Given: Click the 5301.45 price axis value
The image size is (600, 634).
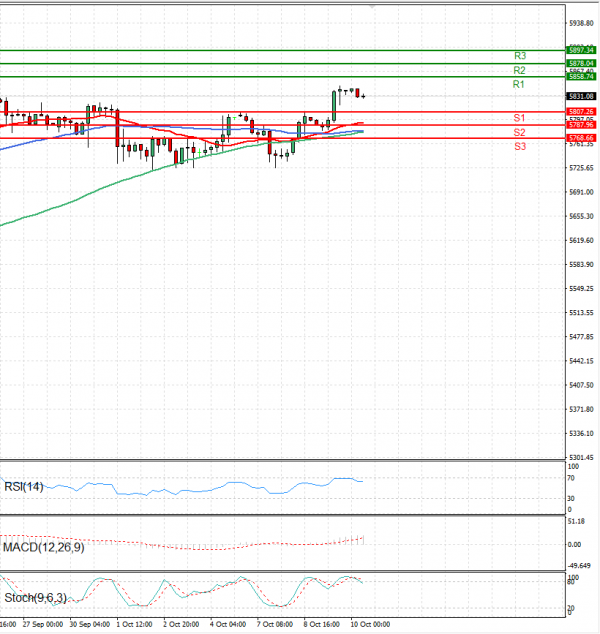Looking at the screenshot, I should tap(581, 458).
